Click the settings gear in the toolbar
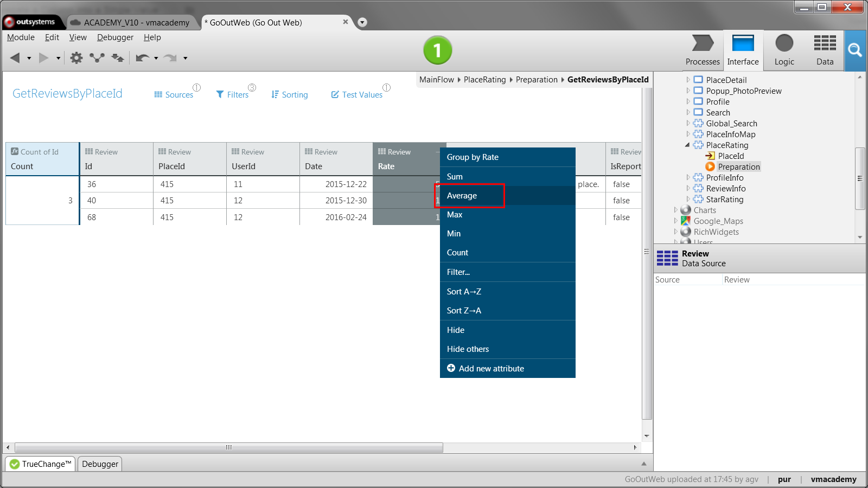 coord(76,57)
